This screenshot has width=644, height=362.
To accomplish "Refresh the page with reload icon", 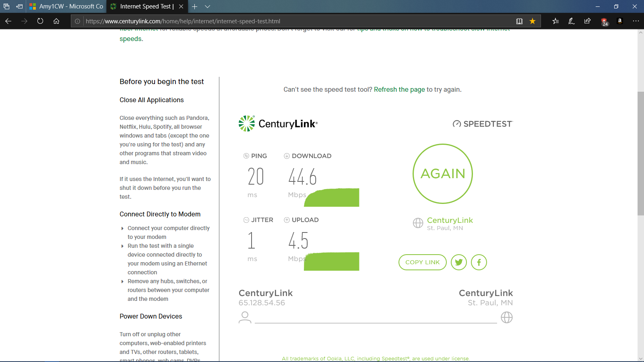I will 40,21.
